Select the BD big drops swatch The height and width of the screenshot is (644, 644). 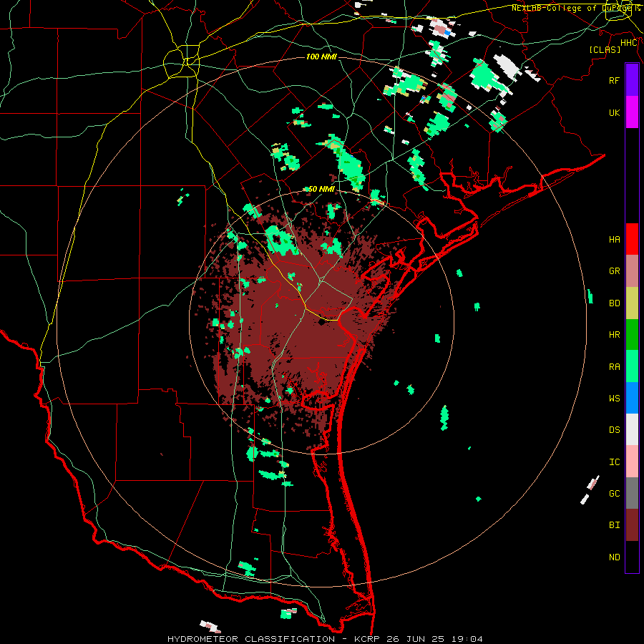point(632,303)
